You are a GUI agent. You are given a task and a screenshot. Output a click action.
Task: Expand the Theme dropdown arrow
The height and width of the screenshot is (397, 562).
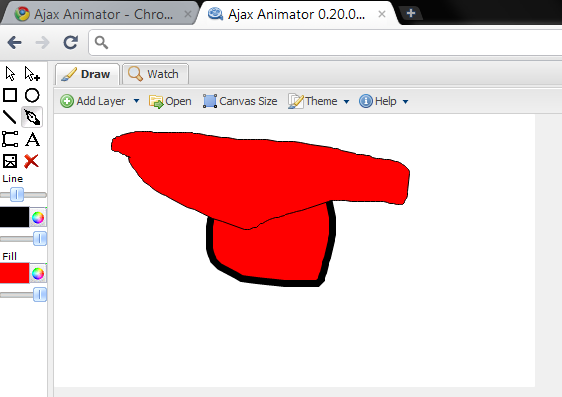click(x=346, y=102)
